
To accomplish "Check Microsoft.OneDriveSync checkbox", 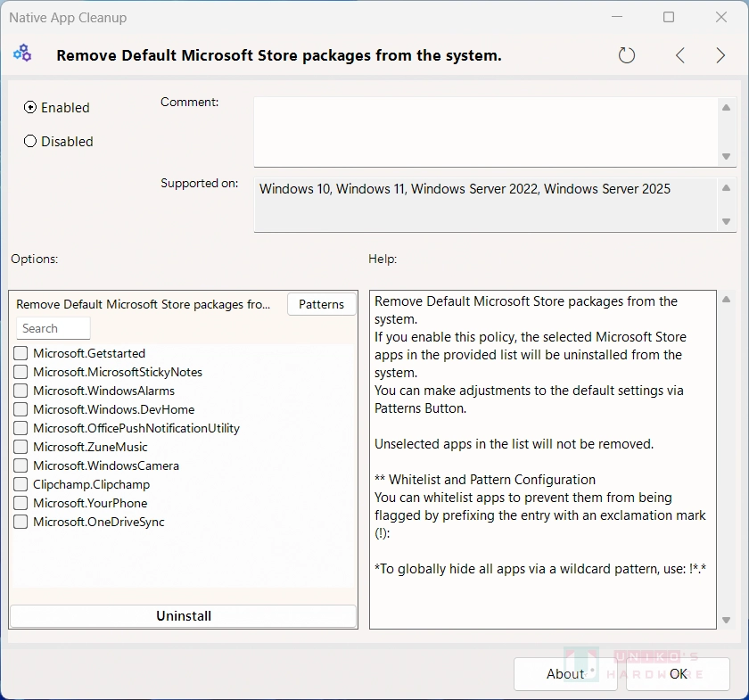I will (21, 522).
